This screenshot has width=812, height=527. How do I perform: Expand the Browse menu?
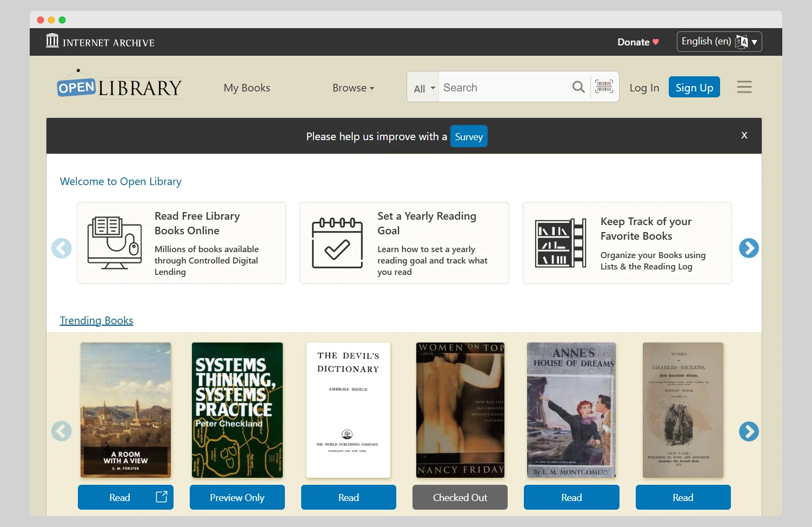tap(353, 88)
